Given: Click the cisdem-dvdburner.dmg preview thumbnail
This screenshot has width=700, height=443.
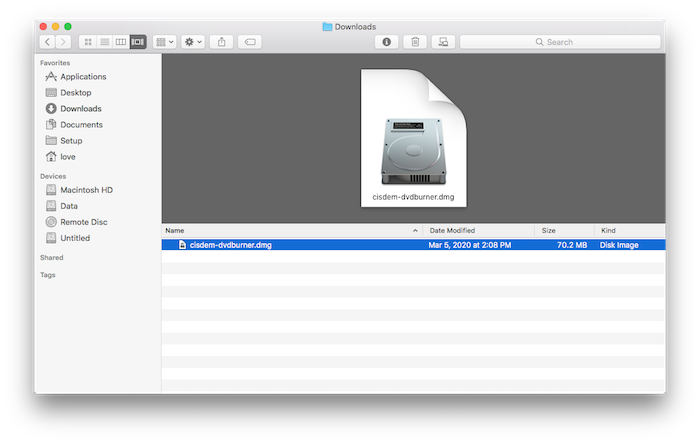Looking at the screenshot, I should 413,140.
